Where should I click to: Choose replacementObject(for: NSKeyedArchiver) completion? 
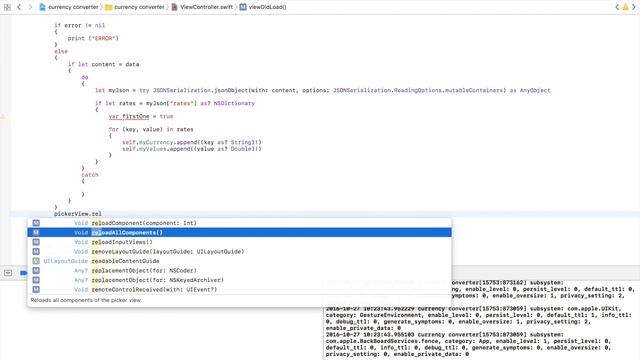pyautogui.click(x=239, y=280)
